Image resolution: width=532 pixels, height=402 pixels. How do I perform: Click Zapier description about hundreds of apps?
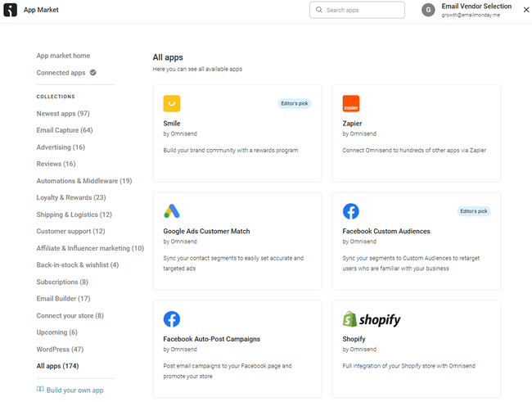coord(414,150)
